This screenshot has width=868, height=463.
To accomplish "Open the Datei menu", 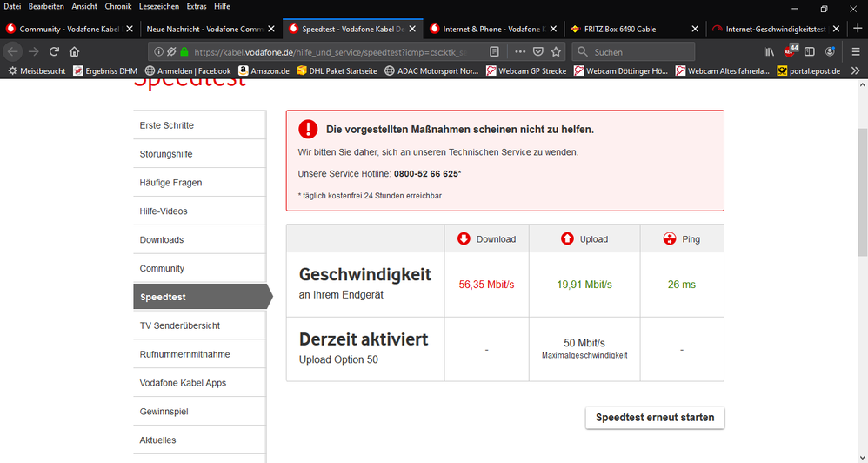I will point(12,7).
